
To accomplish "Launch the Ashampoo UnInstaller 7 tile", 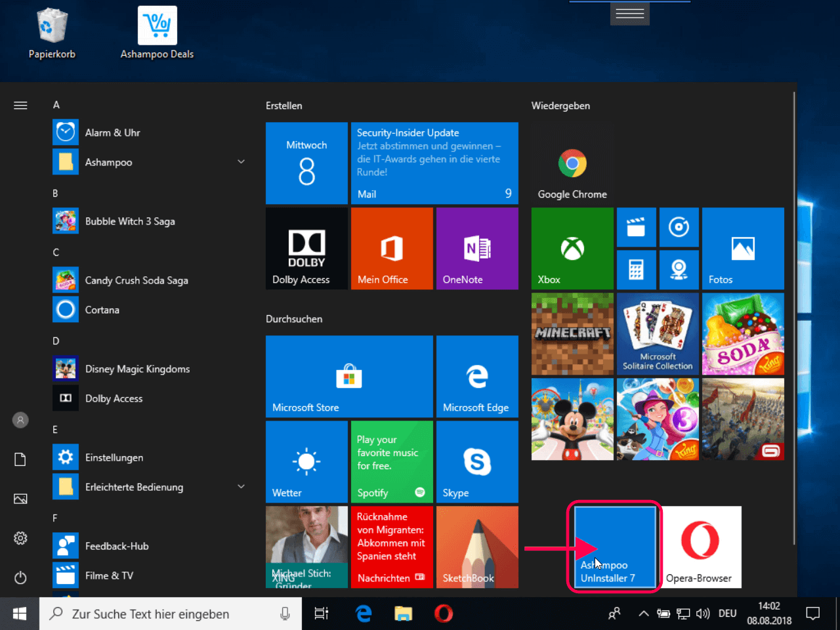I will [x=615, y=547].
